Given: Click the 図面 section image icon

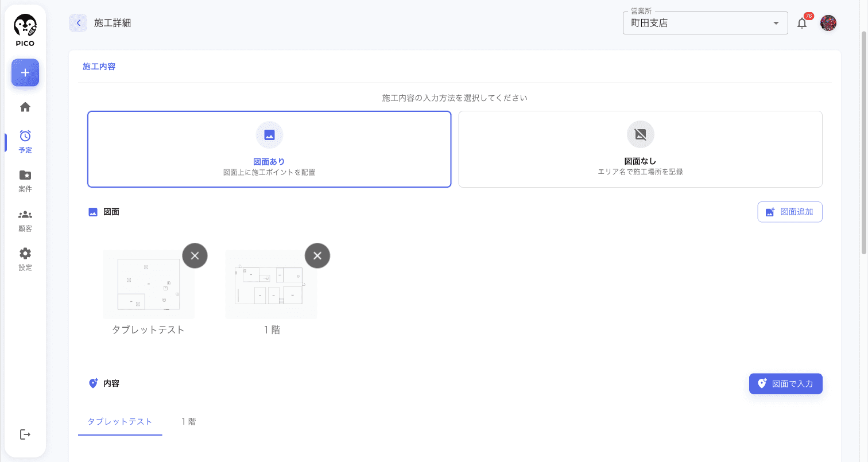Looking at the screenshot, I should pos(93,212).
